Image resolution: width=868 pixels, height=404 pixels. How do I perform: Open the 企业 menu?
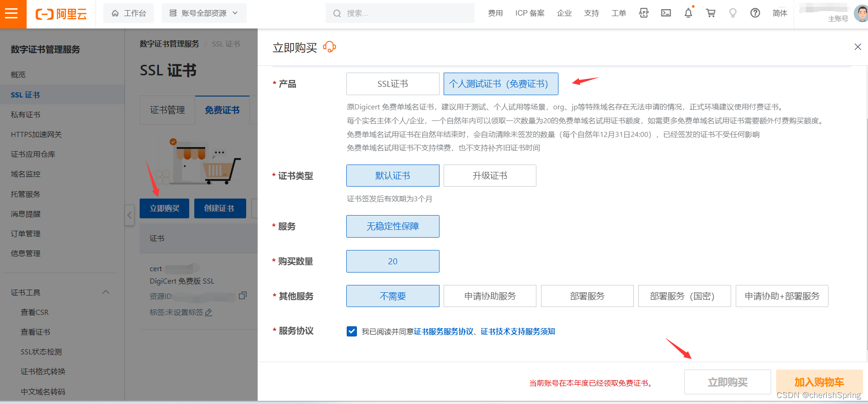[564, 13]
